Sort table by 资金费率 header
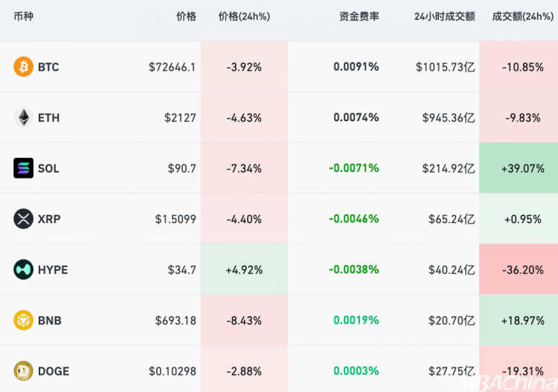 pyautogui.click(x=359, y=16)
